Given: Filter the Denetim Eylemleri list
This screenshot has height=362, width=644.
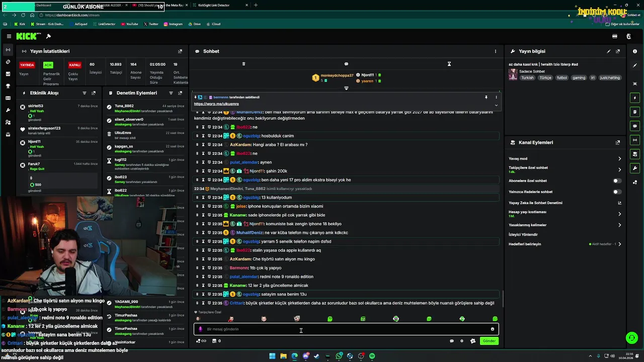Looking at the screenshot, I should (x=171, y=93).
